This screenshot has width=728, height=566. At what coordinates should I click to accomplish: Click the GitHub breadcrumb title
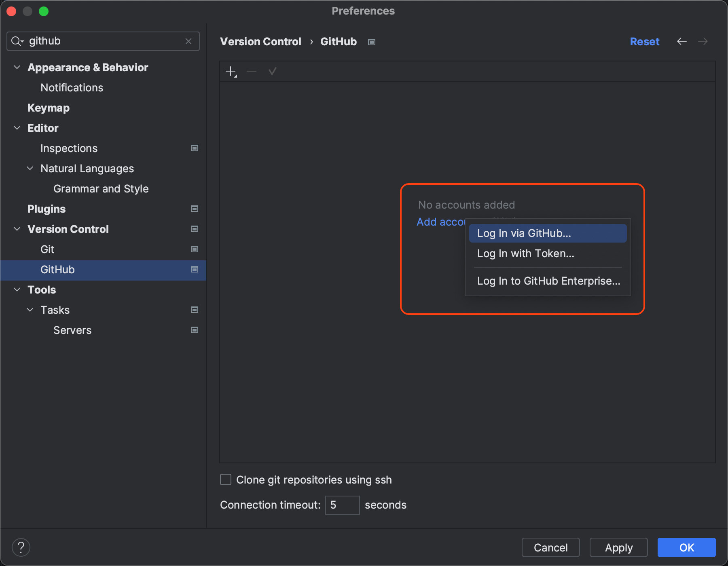click(x=339, y=42)
